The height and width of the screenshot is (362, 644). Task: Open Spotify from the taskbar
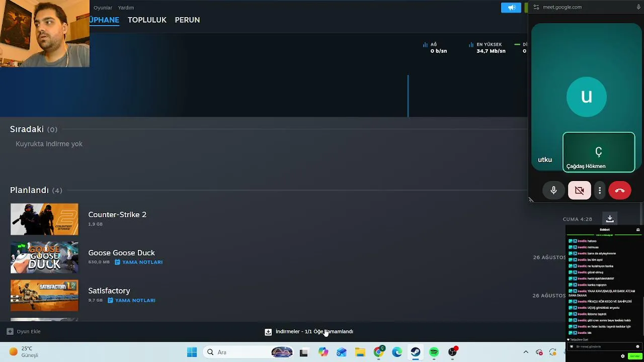tap(434, 352)
